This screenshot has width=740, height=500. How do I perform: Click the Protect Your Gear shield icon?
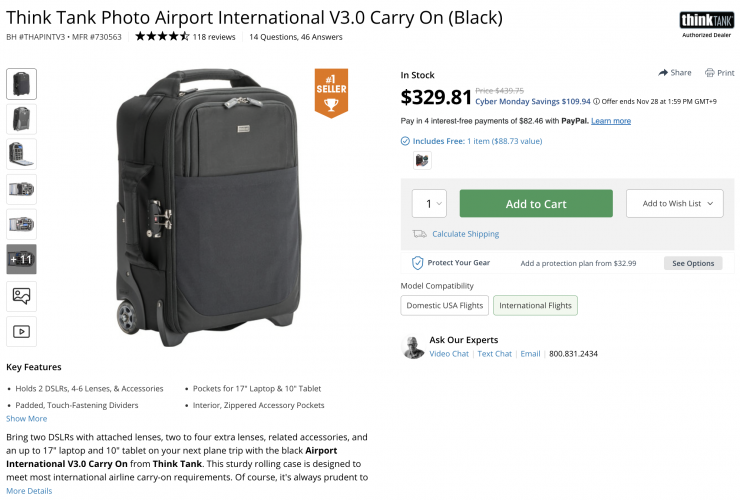418,263
